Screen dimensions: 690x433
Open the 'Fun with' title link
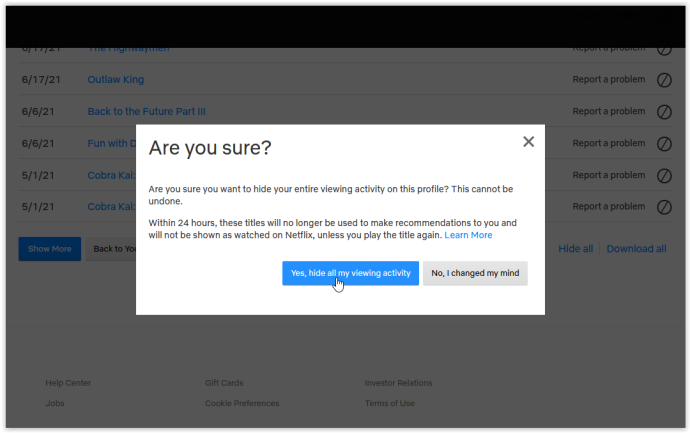click(112, 143)
